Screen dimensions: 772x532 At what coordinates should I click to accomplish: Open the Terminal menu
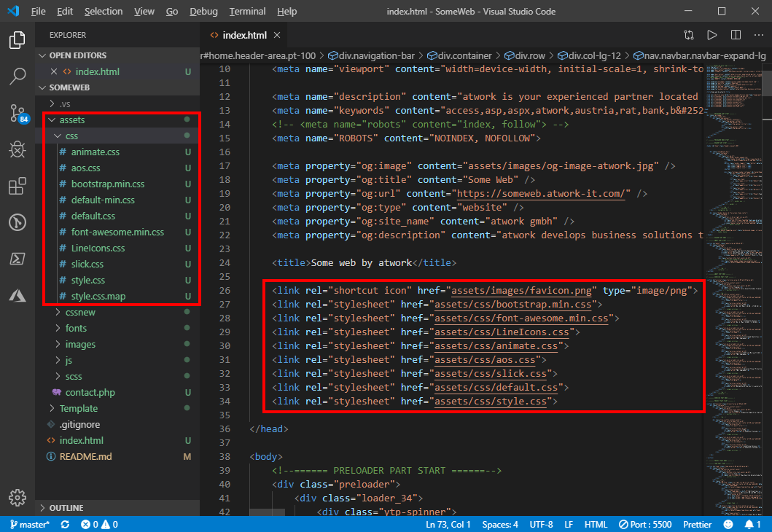coord(246,11)
